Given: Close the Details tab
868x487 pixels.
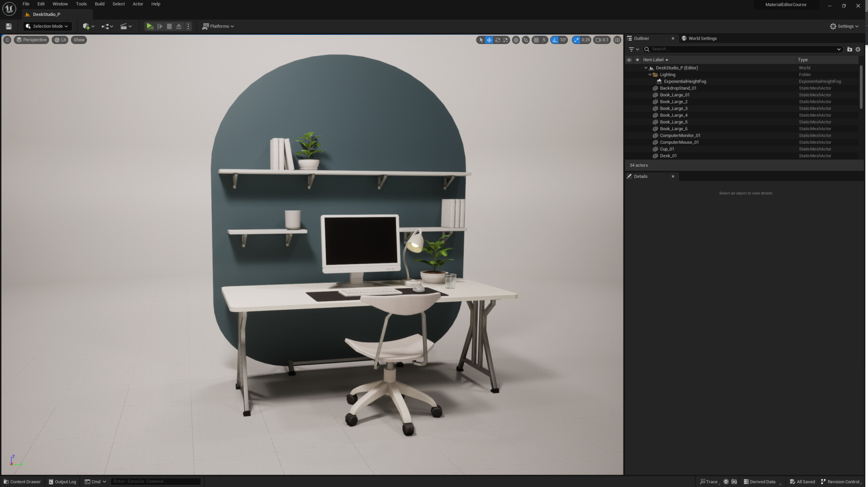Looking at the screenshot, I should point(673,177).
